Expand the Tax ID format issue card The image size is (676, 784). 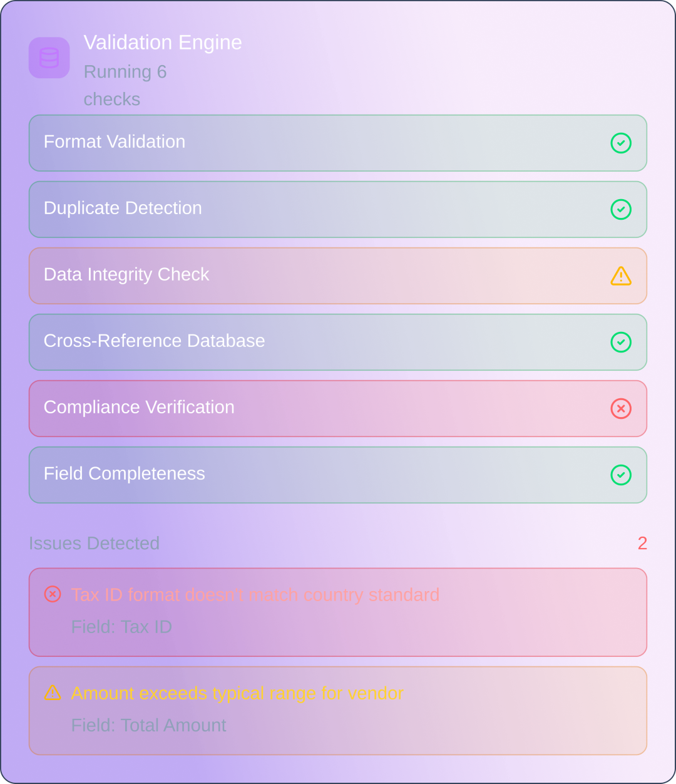(338, 612)
